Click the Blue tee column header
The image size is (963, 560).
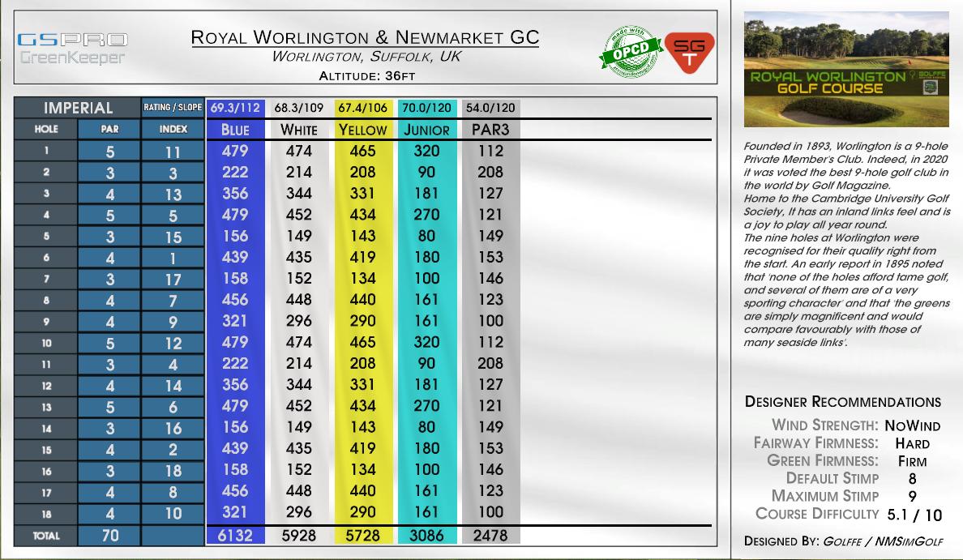pyautogui.click(x=235, y=130)
